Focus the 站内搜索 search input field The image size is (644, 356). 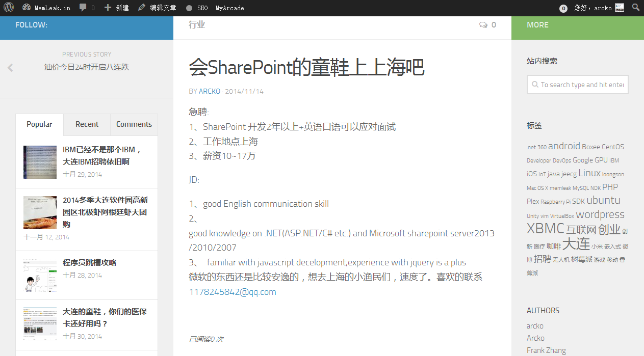click(577, 85)
